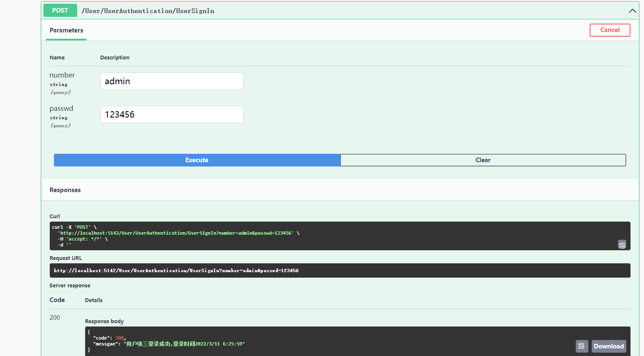Download the server response body

click(x=609, y=346)
